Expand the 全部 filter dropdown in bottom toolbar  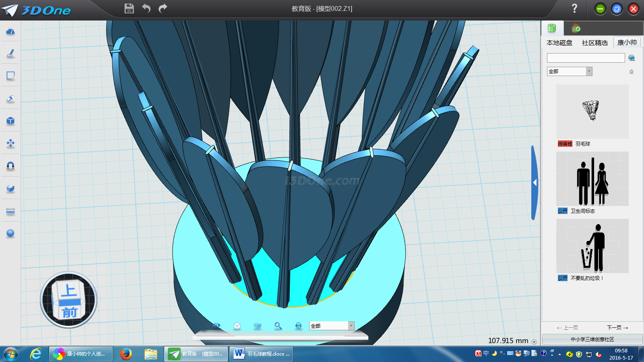351,326
